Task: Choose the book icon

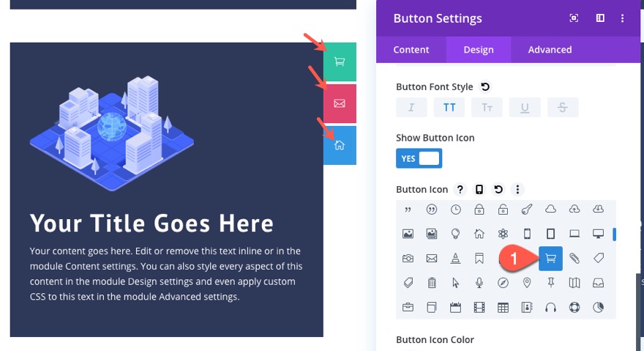Action: click(x=432, y=307)
